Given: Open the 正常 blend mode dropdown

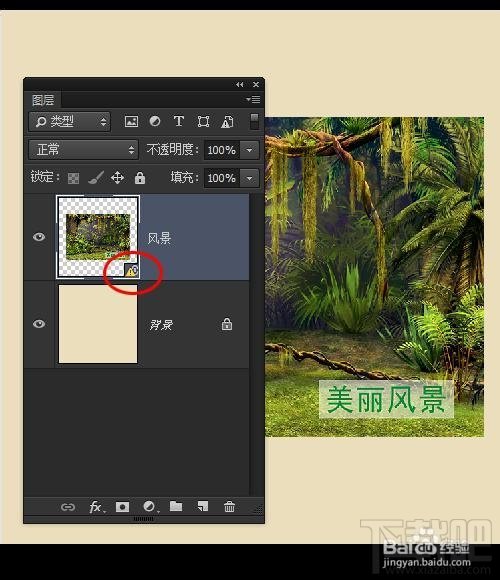Looking at the screenshot, I should point(84,149).
